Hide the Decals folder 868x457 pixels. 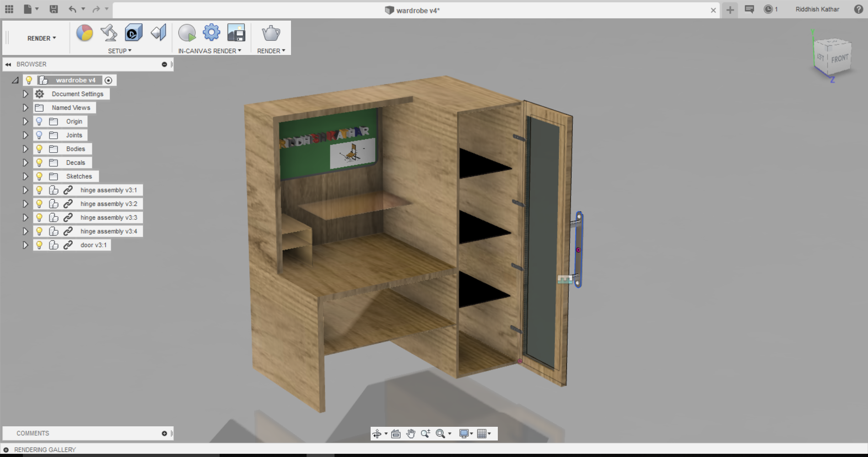39,163
